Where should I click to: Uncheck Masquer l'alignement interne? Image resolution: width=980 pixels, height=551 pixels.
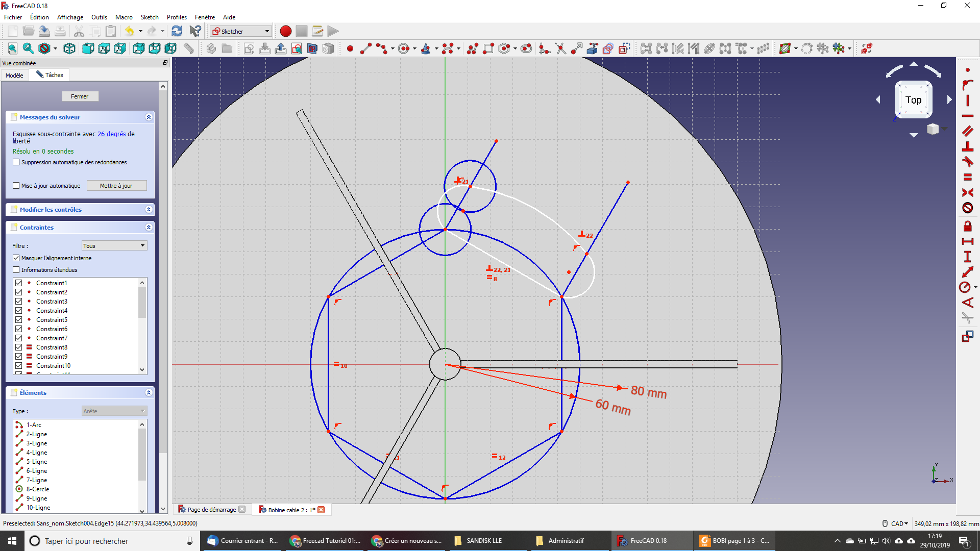point(16,258)
